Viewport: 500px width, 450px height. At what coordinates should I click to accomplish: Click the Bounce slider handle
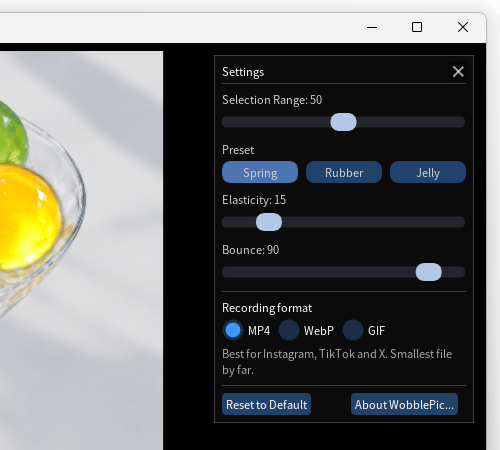pos(429,272)
